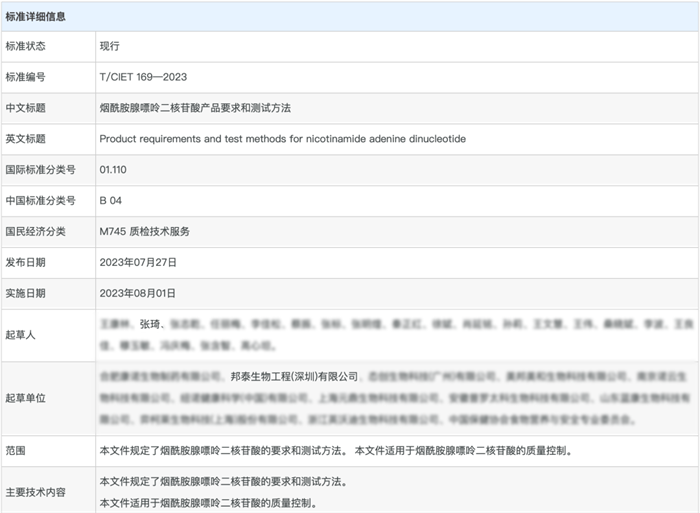Click drafter name 张琦

[x=150, y=324]
